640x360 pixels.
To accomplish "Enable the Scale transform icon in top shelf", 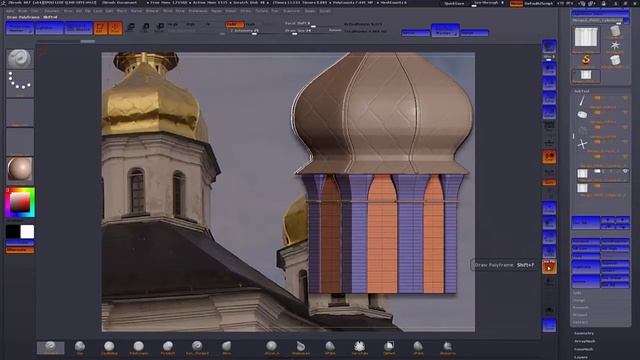I will 145,28.
